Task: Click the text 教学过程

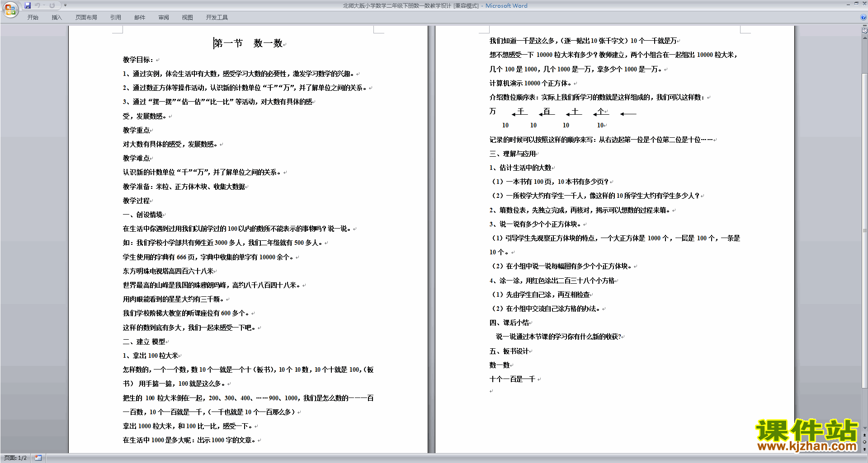Action: click(136, 201)
